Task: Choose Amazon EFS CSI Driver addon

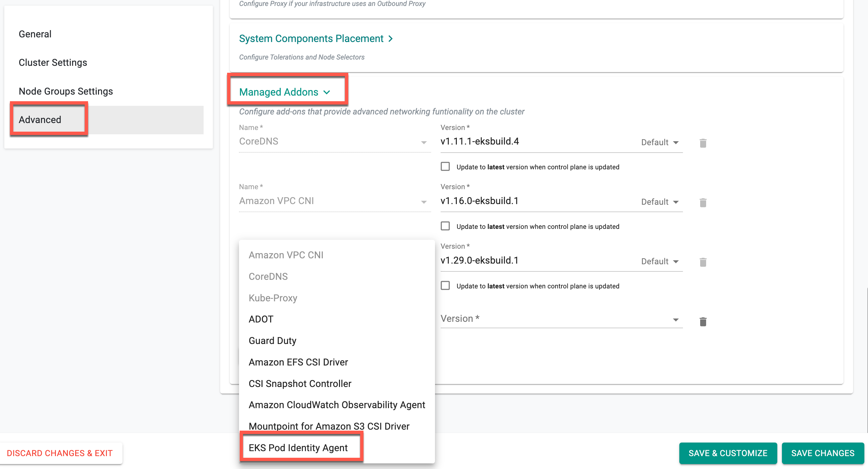Action: pyautogui.click(x=337, y=362)
